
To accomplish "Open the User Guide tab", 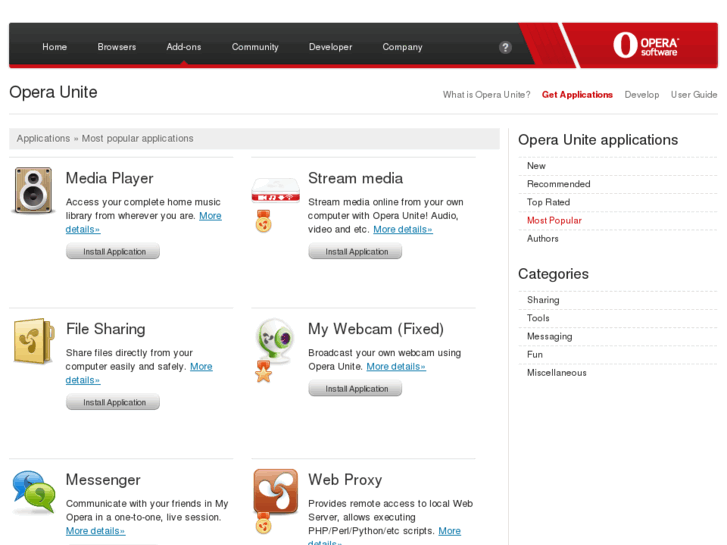I will (x=694, y=95).
